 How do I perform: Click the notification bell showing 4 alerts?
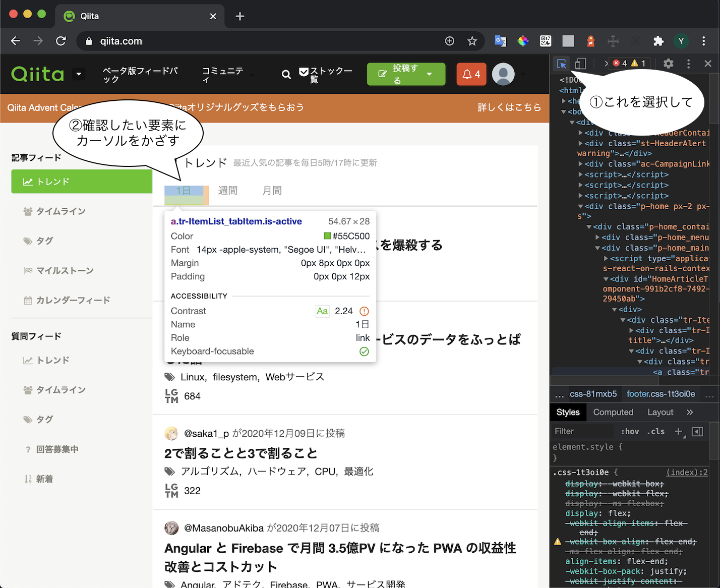pos(471,74)
